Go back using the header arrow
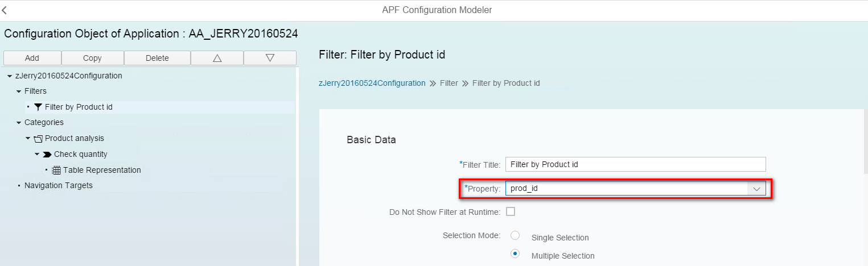The image size is (868, 266). coord(5,10)
